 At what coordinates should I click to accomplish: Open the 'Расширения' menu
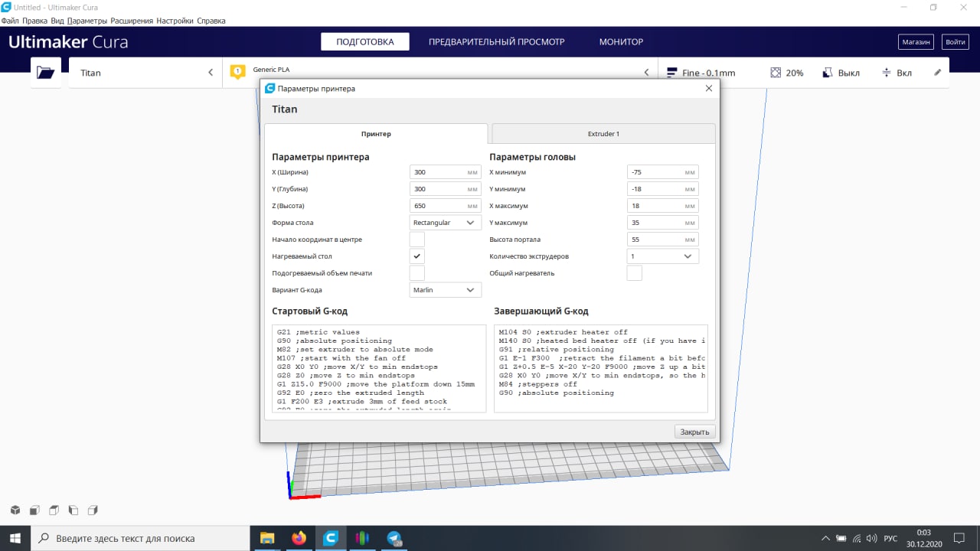coord(132,21)
